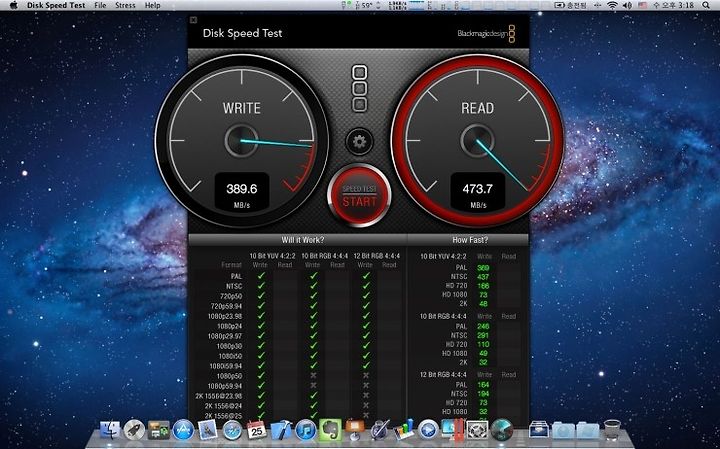Click the HD 720 write value 186
720x449 pixels.
tap(483, 286)
